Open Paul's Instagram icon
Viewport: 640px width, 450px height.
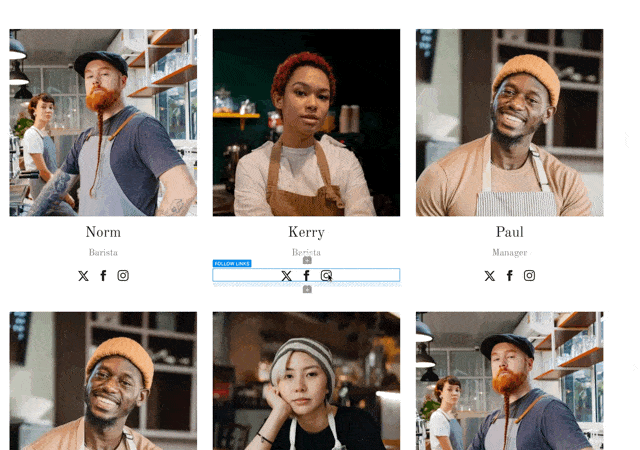(529, 276)
